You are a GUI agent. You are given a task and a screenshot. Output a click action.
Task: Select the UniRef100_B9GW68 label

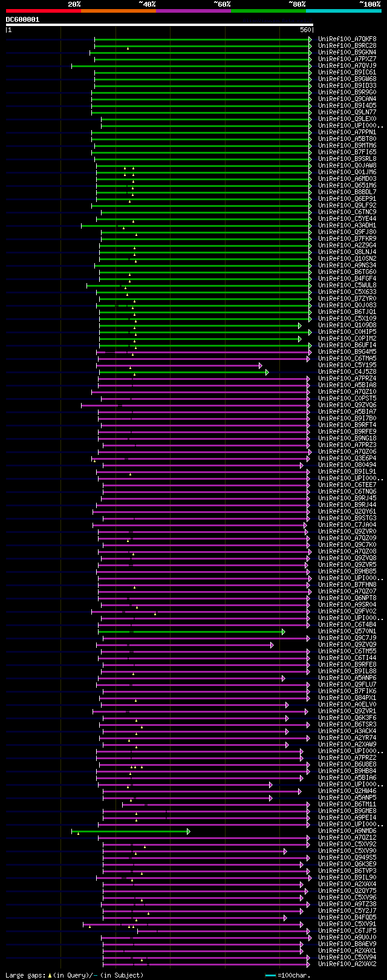(x=347, y=79)
